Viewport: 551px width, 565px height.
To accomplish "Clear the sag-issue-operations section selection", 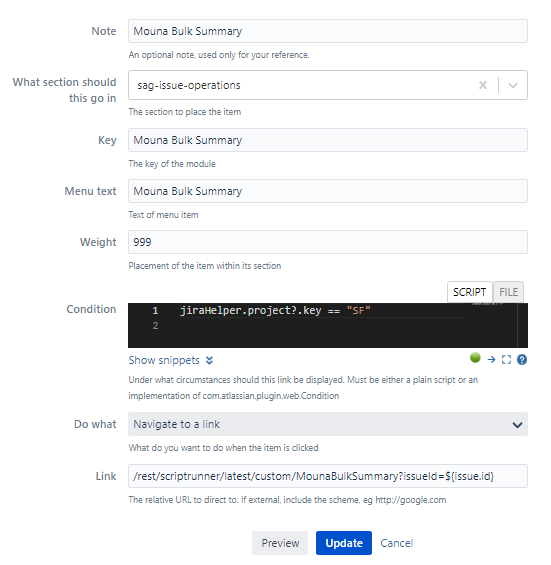I will click(483, 85).
